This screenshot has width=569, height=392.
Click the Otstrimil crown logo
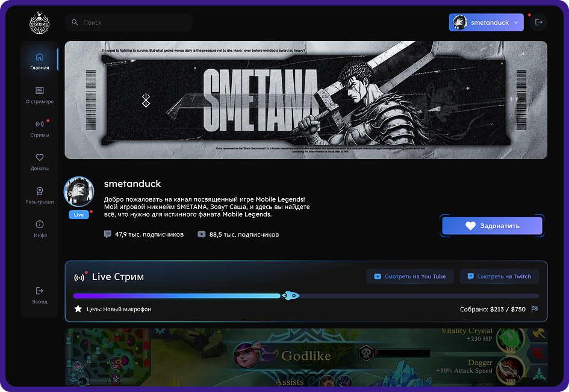click(39, 22)
